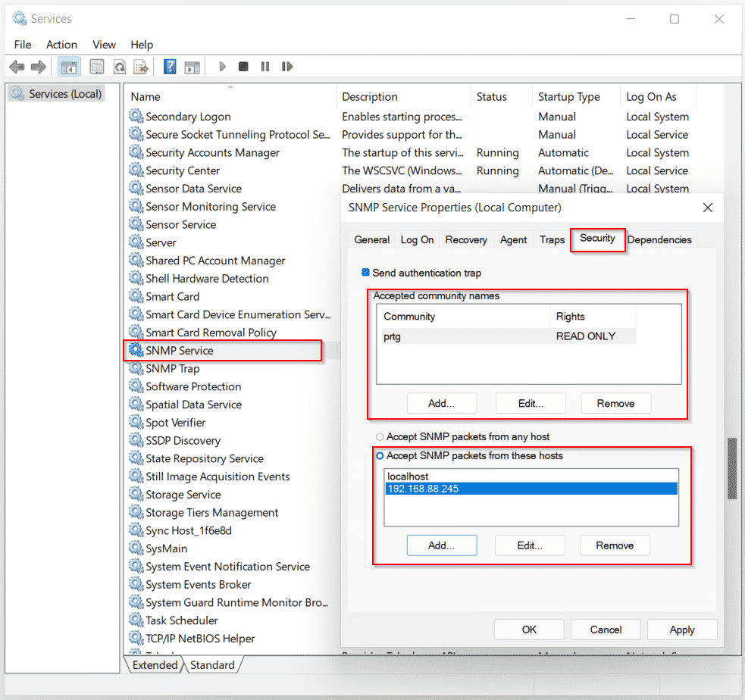Toggle Send authentication trap checkbox
The image size is (745, 700).
click(365, 273)
